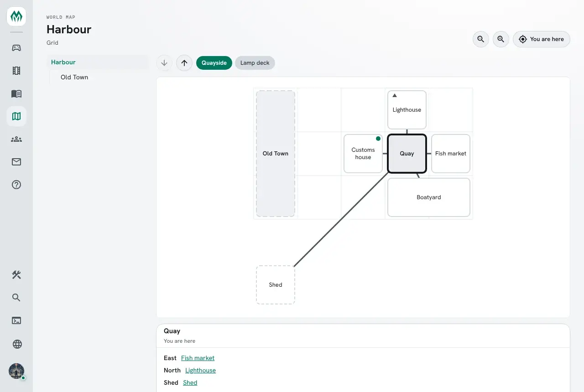The height and width of the screenshot is (392, 584).
Task: Zoom out the map
Action: click(x=481, y=39)
